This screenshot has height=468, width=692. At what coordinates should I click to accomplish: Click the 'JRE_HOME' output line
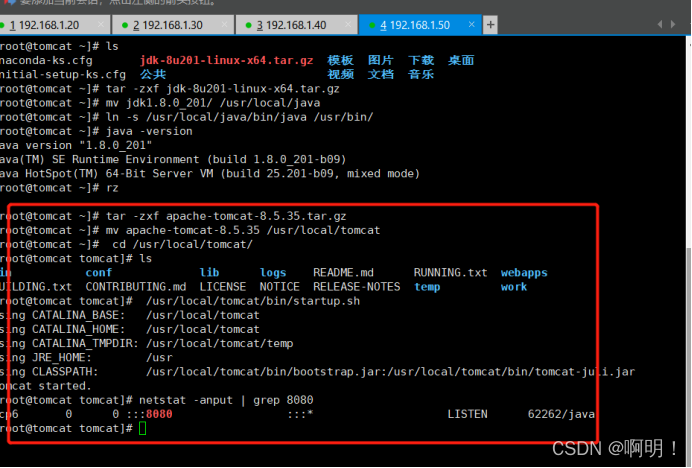(86, 358)
